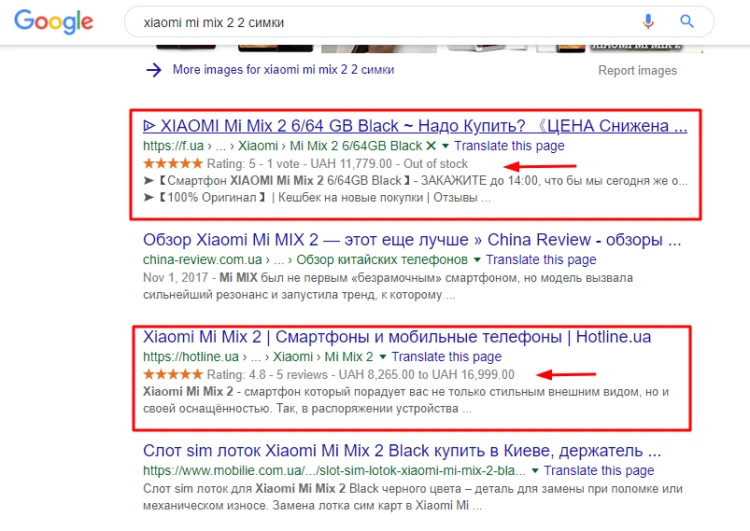
Task: Click the arrow icon beside More images
Action: 154,70
